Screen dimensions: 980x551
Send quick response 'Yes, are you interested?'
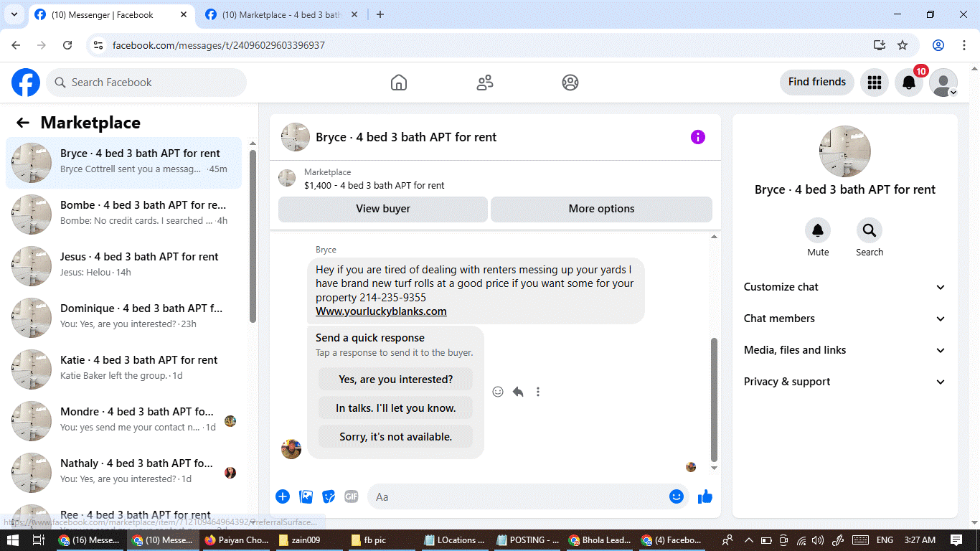click(396, 380)
